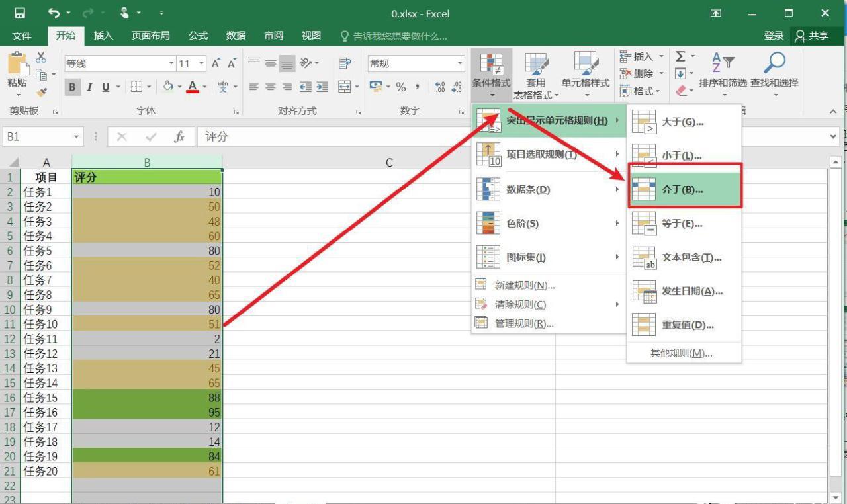Select the 等于(E)... menu item
Viewport: 847px width, 504px height.
coord(684,224)
